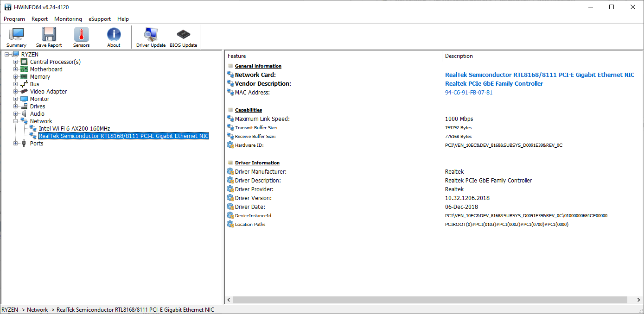This screenshot has height=314, width=644.
Task: Open the eSupport menu
Action: tap(100, 19)
